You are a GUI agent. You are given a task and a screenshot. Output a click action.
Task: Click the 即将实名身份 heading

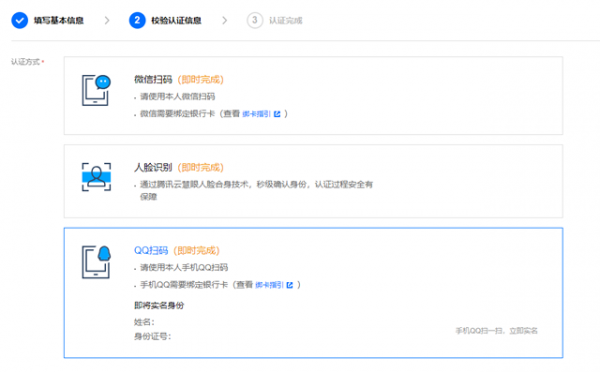point(159,305)
